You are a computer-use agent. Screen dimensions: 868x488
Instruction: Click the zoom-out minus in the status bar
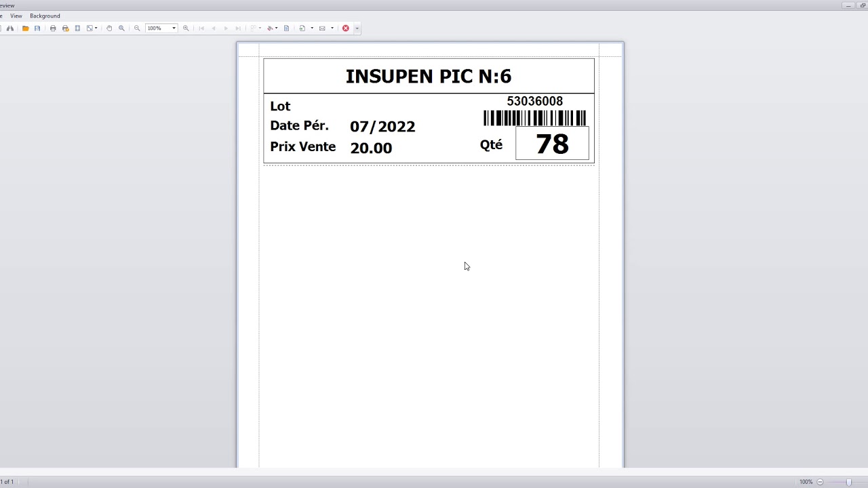click(x=820, y=482)
